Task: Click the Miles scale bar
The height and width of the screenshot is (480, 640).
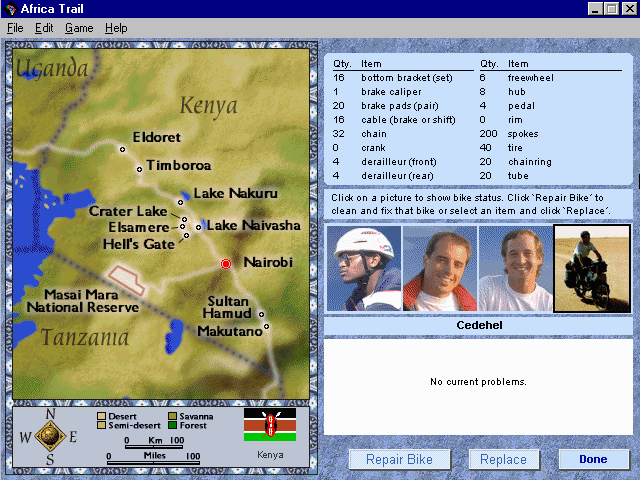Action: pos(153,462)
